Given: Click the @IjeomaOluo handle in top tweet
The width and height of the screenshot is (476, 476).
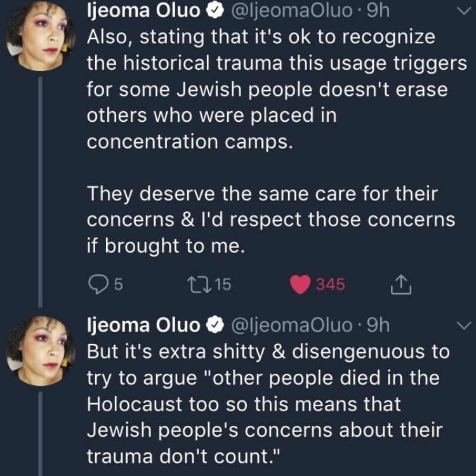Looking at the screenshot, I should pyautogui.click(x=291, y=10).
